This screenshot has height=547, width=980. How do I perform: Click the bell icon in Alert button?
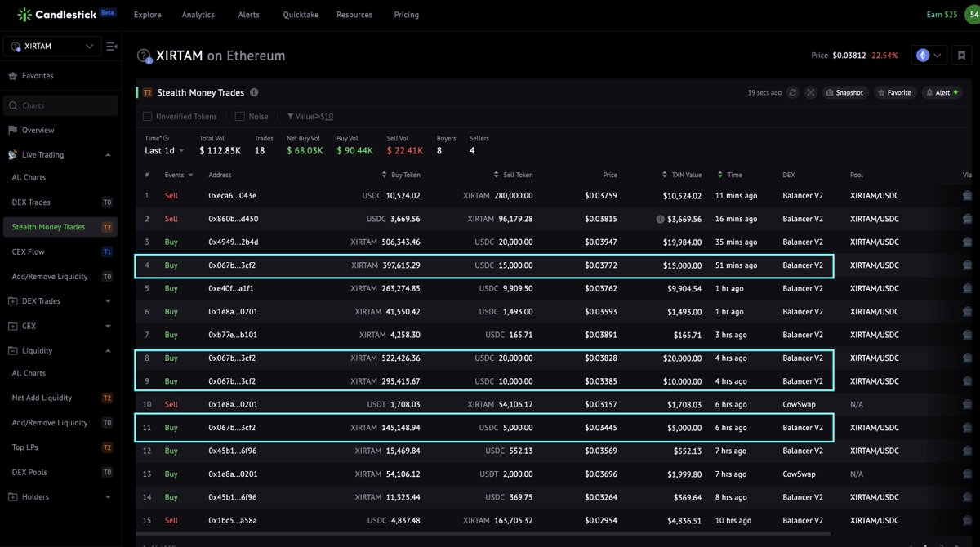coord(930,92)
